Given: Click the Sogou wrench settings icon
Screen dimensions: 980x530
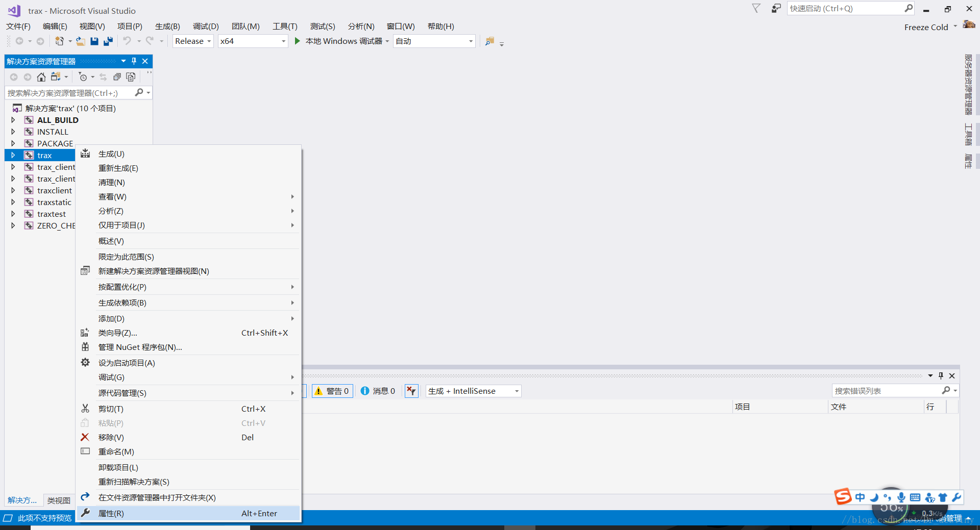Looking at the screenshot, I should [x=957, y=497].
